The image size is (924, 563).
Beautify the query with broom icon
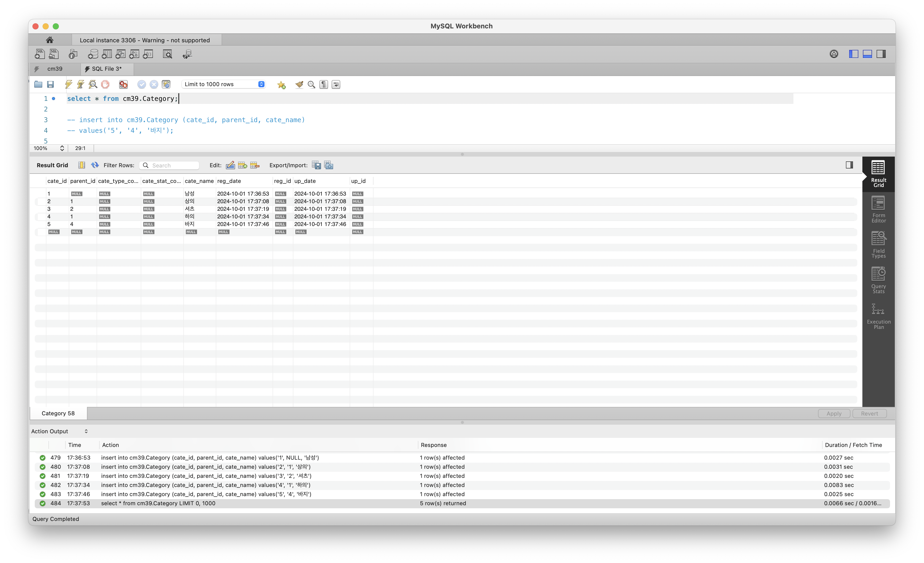pos(299,84)
